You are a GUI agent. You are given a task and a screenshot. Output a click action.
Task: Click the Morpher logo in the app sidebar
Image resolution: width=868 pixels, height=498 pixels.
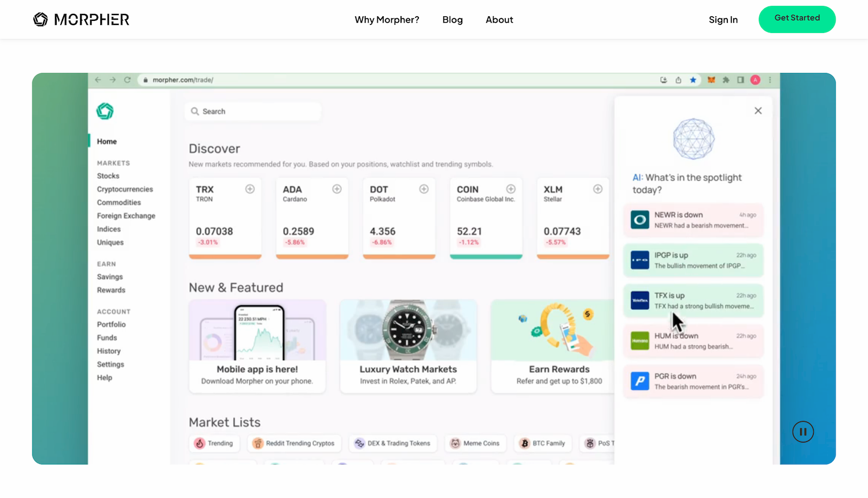point(105,111)
